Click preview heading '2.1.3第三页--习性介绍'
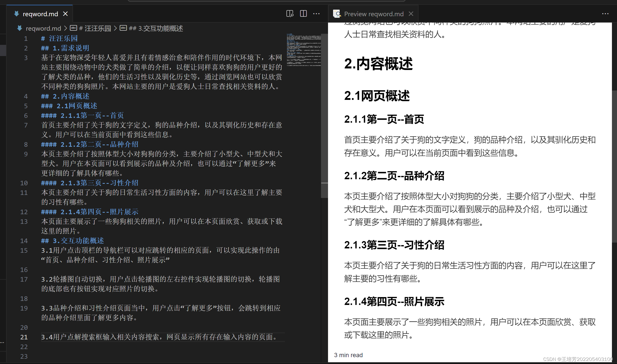Screen dimensions: 617x364 (394, 245)
